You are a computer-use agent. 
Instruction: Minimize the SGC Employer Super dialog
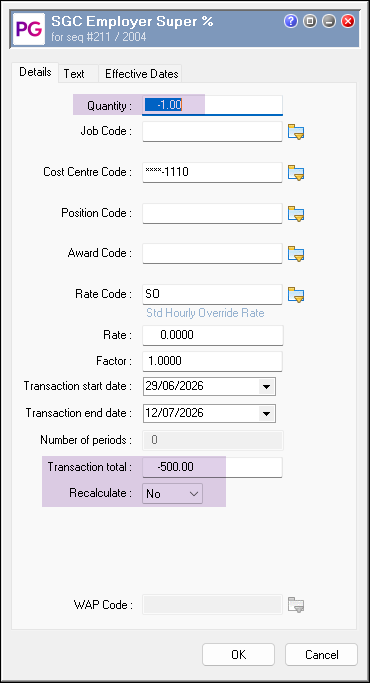(x=329, y=21)
